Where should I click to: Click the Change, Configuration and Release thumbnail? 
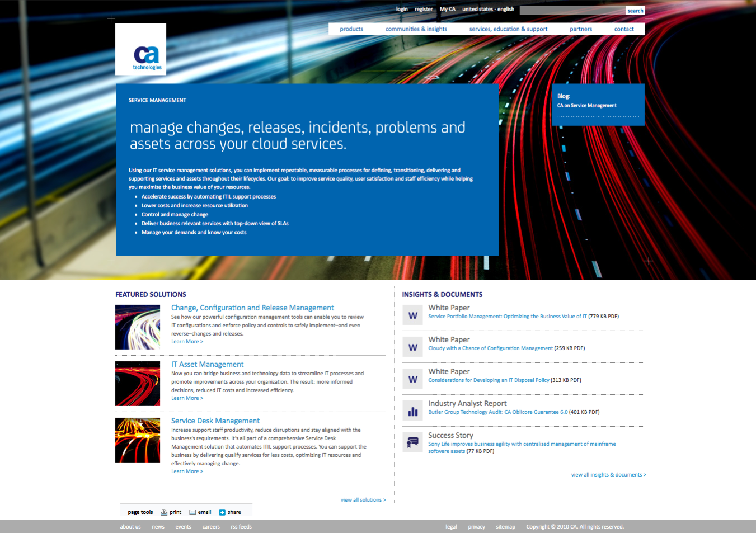click(x=138, y=327)
